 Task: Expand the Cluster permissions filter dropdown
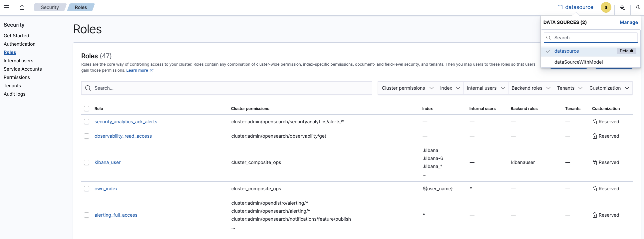[407, 88]
